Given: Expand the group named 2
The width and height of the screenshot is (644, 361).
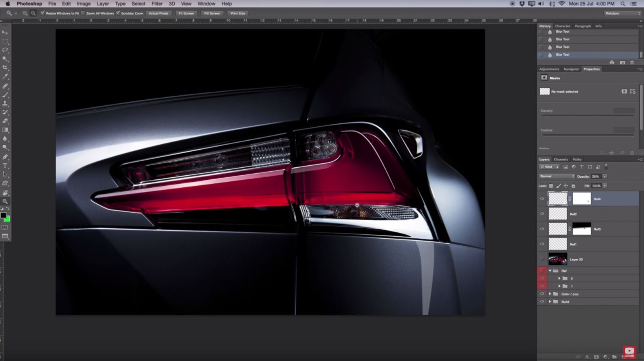Looking at the screenshot, I should pyautogui.click(x=559, y=278).
